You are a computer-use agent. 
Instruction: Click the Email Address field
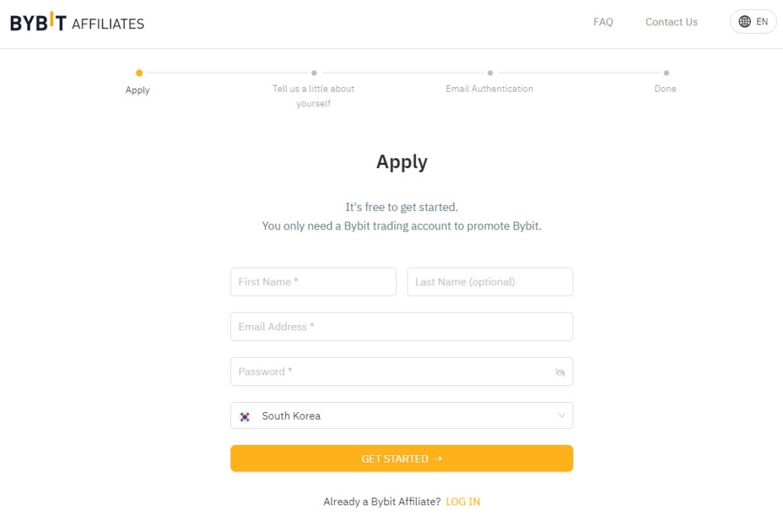point(401,326)
